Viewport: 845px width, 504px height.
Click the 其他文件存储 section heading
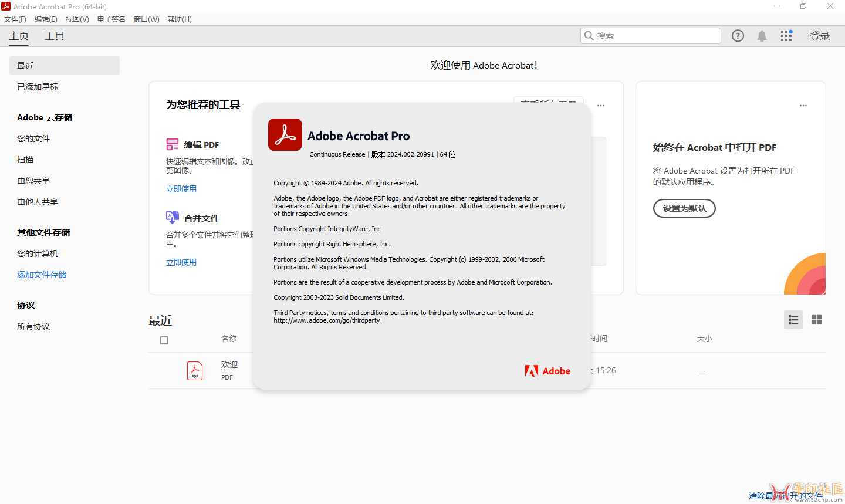coord(43,232)
